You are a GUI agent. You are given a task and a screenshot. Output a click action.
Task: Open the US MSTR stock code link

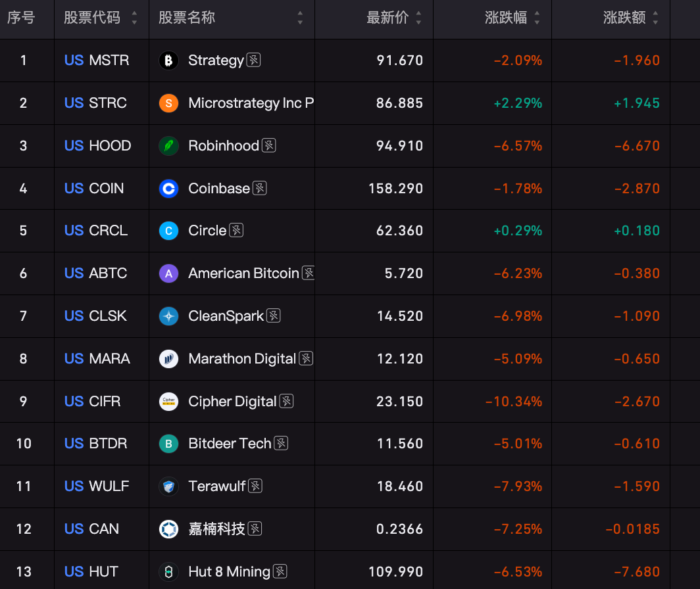click(x=97, y=60)
